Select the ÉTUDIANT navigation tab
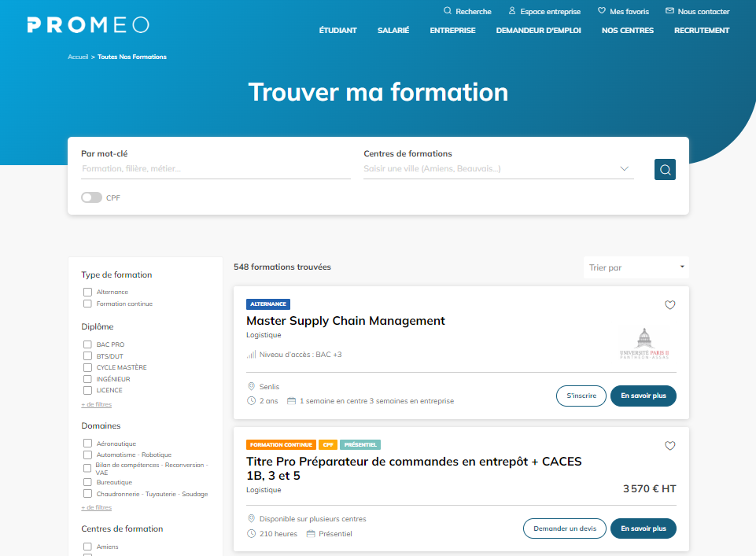Image resolution: width=756 pixels, height=556 pixels. tap(337, 30)
